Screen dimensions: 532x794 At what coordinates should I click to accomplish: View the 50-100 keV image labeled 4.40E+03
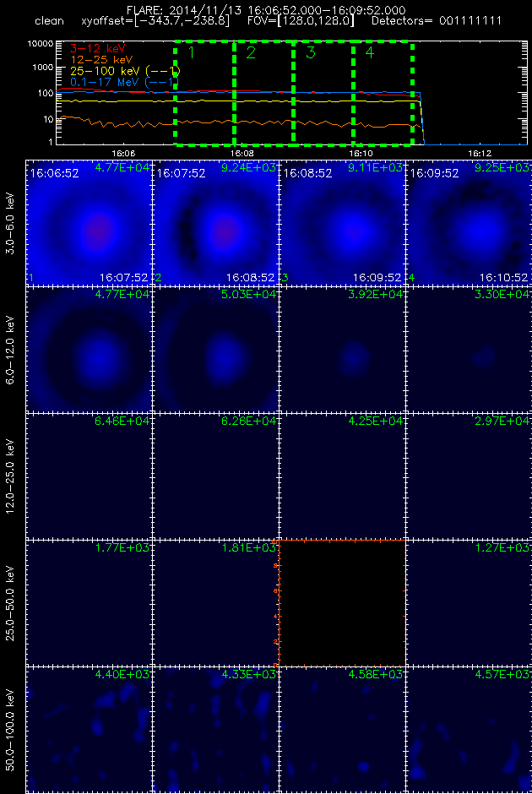click(x=89, y=730)
